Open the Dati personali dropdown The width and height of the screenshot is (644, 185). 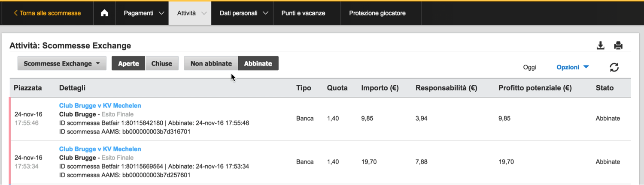coord(244,13)
